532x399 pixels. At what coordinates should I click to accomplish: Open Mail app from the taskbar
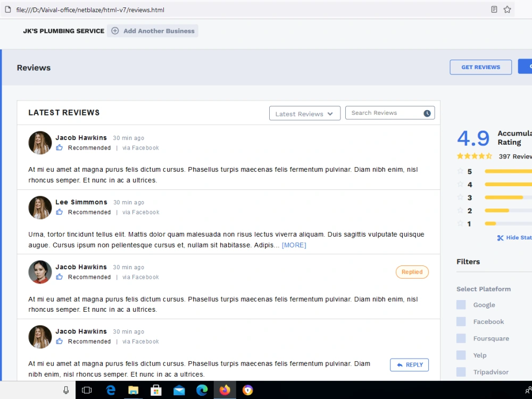point(179,390)
